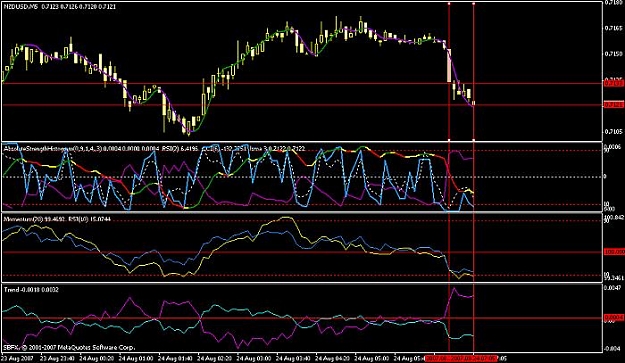
Task: Click the 24 Aug 03:40 time label
Action: pos(292,358)
